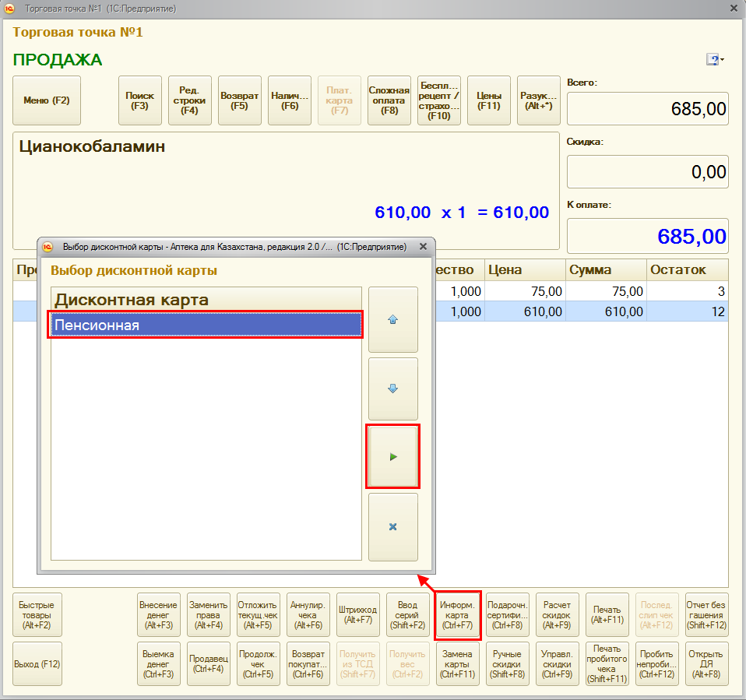Click Информ. карта (Ctrl+F7) button
The height and width of the screenshot is (700, 746).
click(458, 615)
